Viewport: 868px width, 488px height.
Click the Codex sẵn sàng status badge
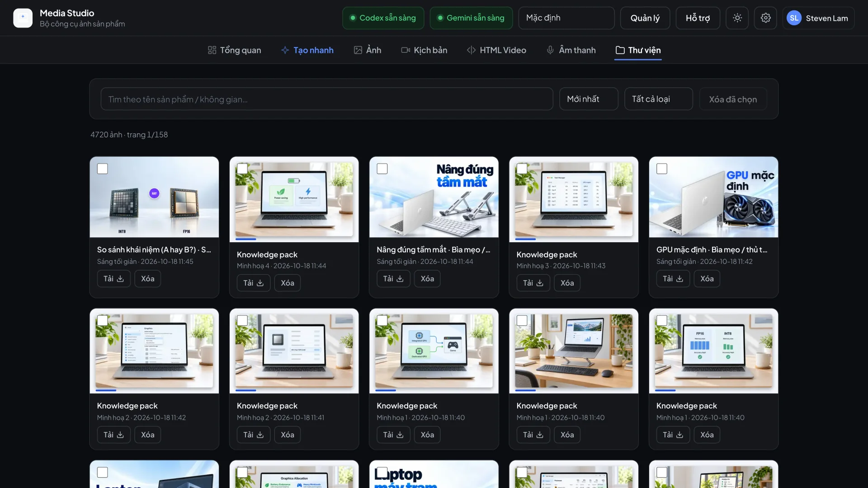383,18
